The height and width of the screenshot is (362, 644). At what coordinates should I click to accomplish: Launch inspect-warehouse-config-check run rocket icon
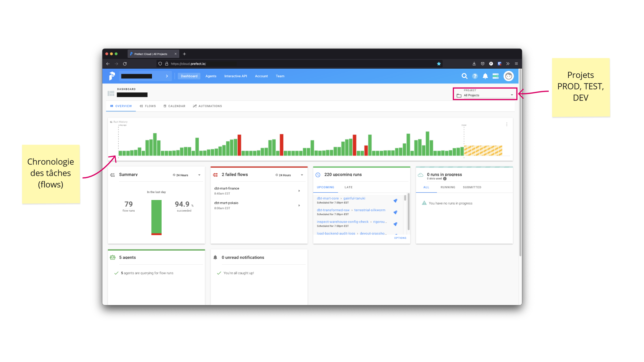(x=395, y=224)
